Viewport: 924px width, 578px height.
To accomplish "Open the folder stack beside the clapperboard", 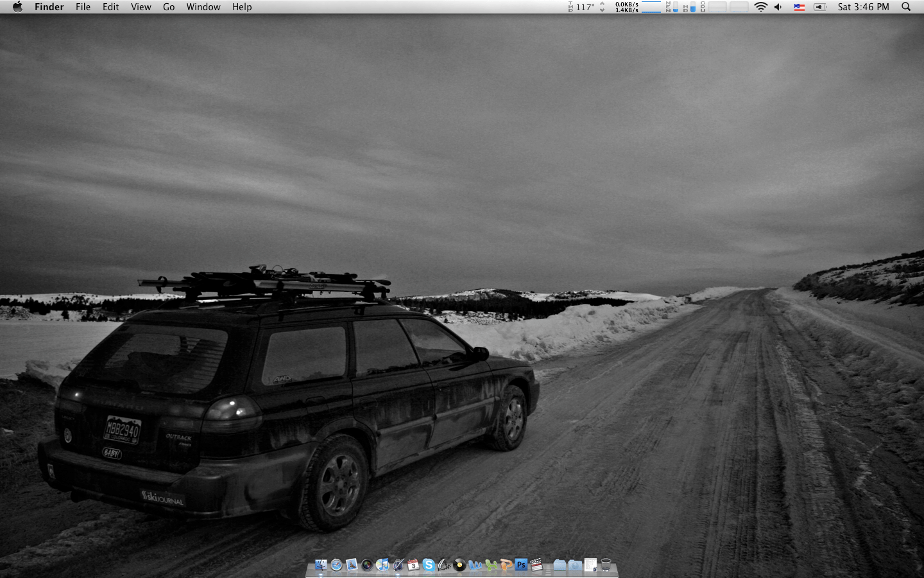I will [x=560, y=565].
